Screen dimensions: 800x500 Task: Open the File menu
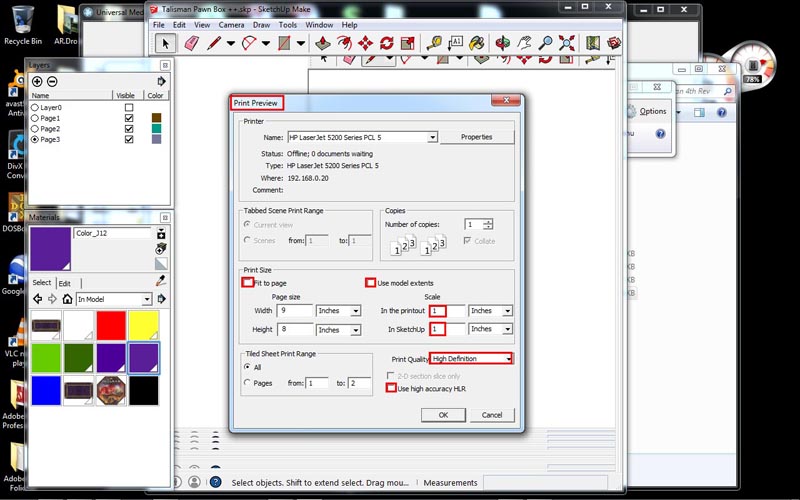tap(159, 24)
